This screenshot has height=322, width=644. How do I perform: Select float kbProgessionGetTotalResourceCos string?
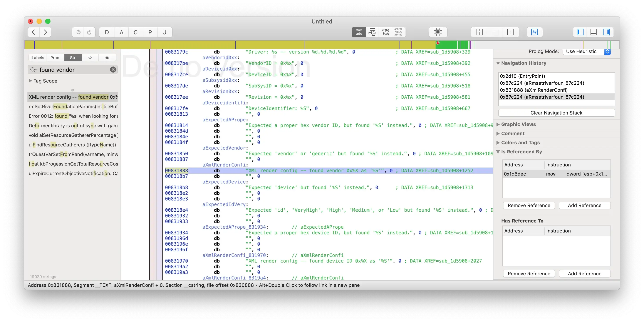[72, 164]
